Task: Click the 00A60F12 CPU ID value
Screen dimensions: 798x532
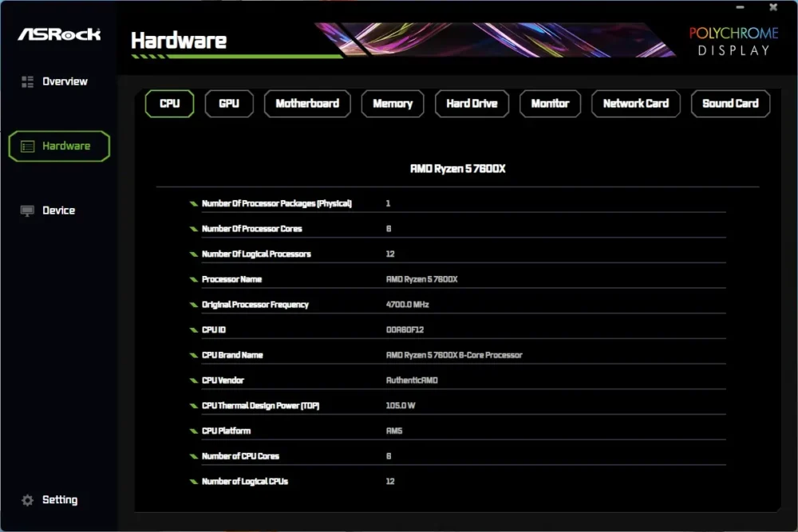Action: (405, 329)
